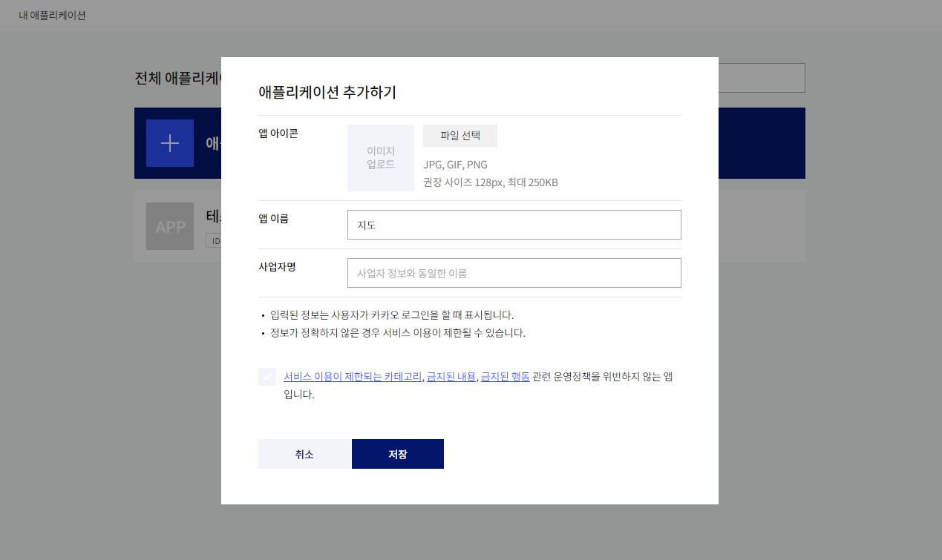Click the search box behind the dialog

coord(761,78)
